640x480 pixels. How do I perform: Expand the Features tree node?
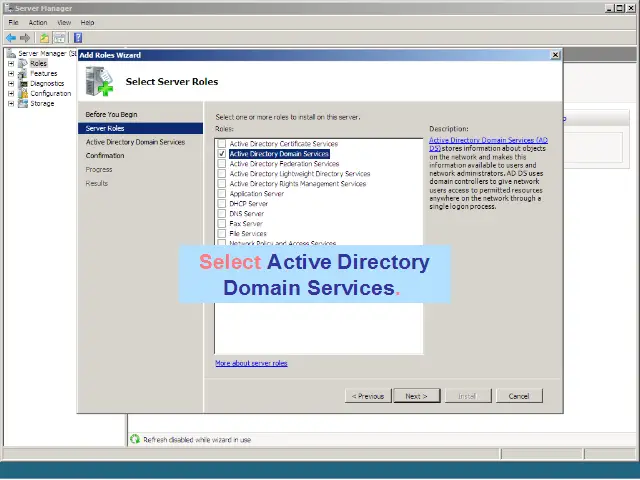pyautogui.click(x=11, y=74)
